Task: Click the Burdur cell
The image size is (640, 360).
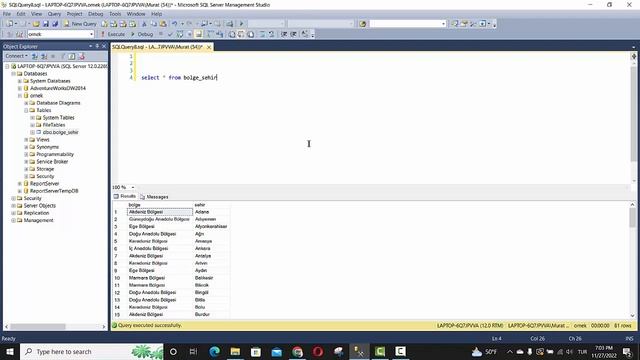Action: click(211, 315)
